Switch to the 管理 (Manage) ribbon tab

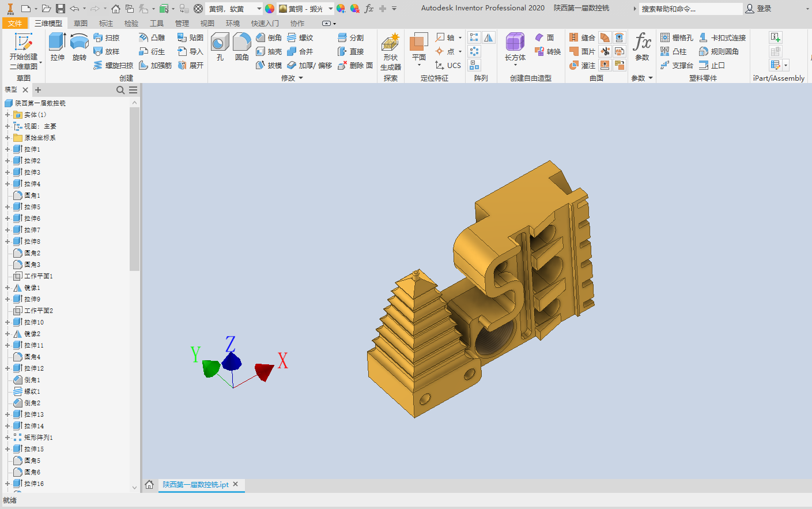182,23
